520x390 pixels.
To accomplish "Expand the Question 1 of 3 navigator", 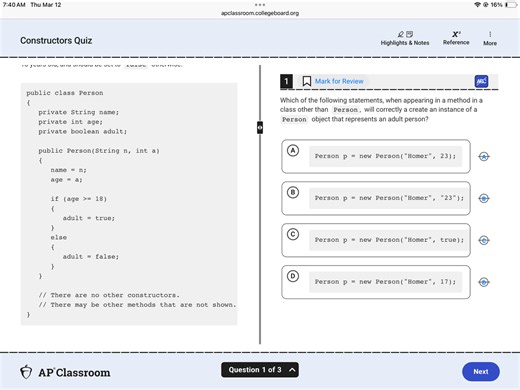I will (260, 370).
